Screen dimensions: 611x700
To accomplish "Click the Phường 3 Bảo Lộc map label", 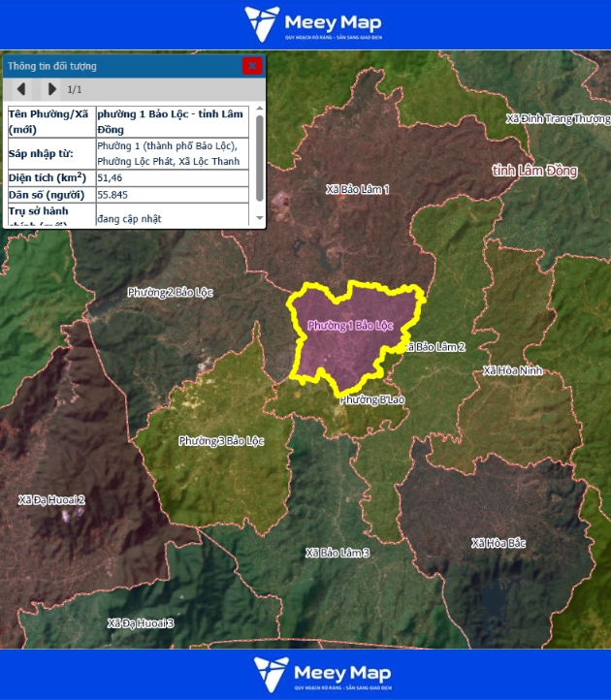I will [221, 441].
